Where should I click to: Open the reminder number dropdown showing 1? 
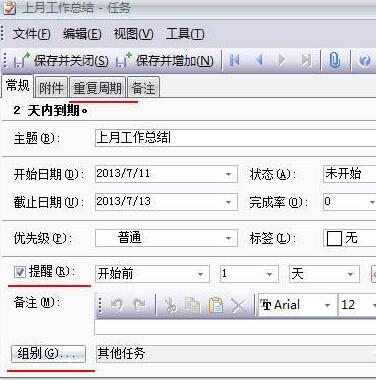pyautogui.click(x=249, y=274)
